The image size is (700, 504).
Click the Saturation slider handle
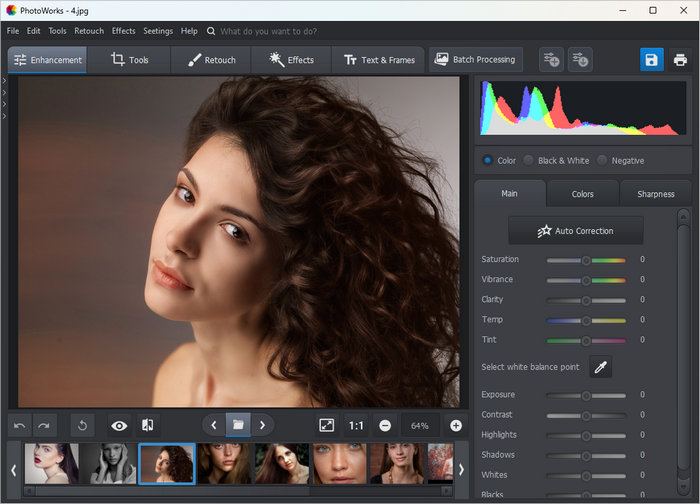[x=586, y=260]
